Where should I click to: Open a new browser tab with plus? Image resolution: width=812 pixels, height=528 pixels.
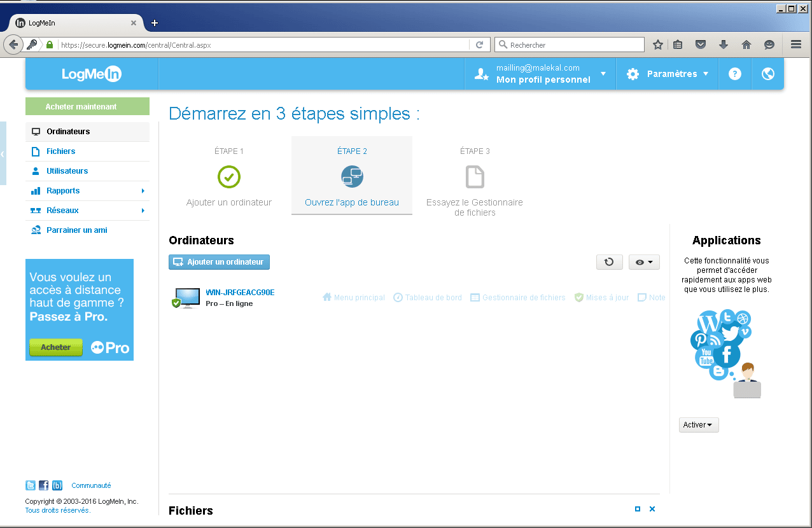click(x=154, y=23)
